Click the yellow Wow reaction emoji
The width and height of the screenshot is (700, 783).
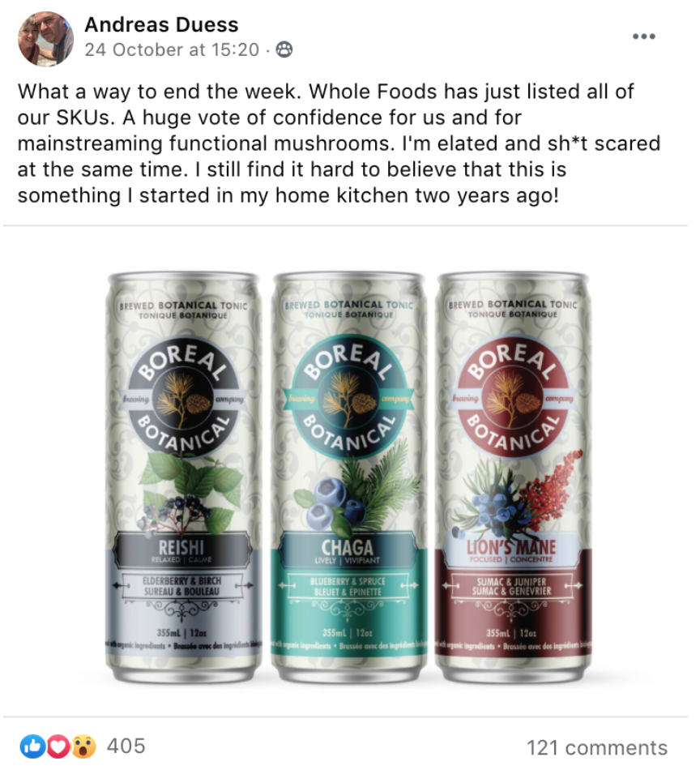(x=84, y=747)
